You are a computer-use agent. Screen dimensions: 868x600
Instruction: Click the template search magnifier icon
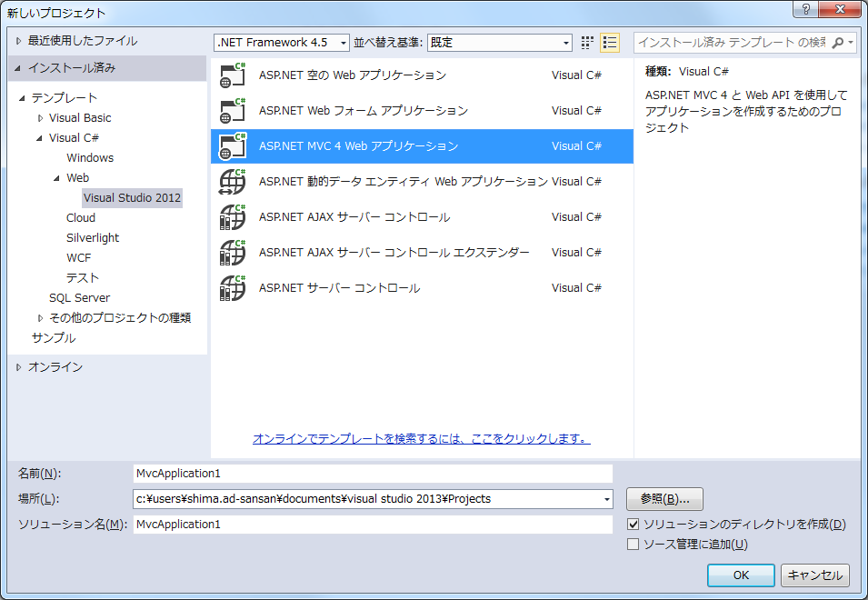[x=839, y=42]
